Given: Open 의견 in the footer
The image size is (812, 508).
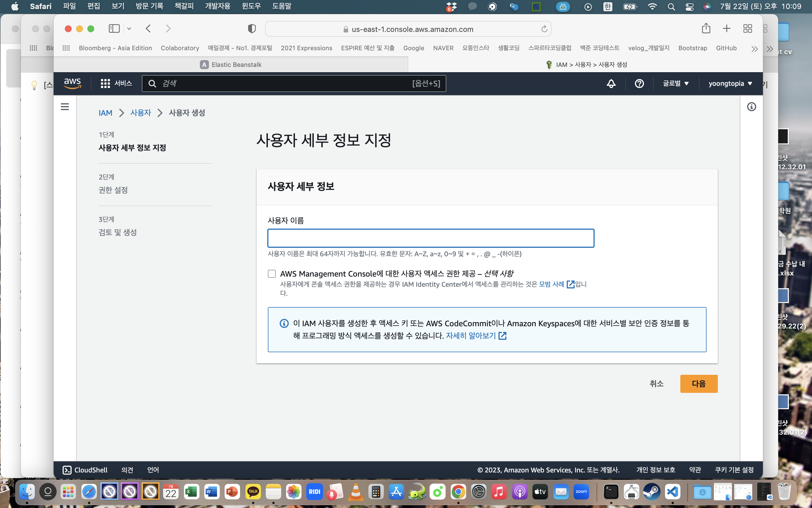Looking at the screenshot, I should pos(127,470).
